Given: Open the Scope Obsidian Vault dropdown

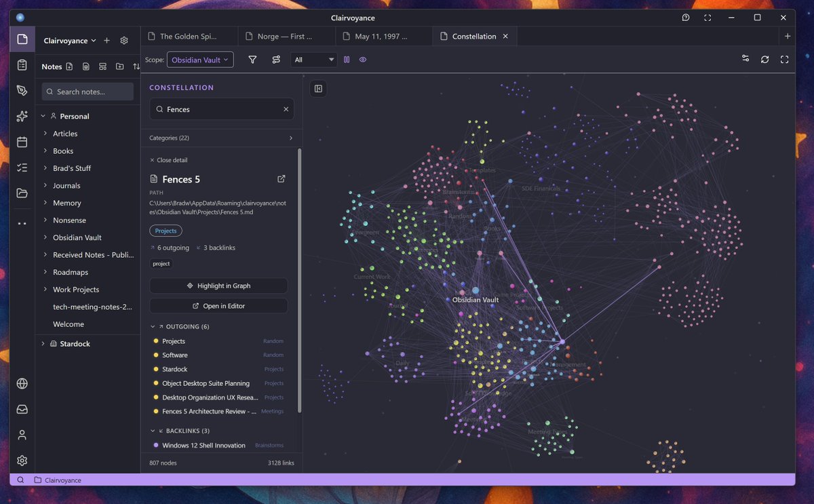Looking at the screenshot, I should click(x=200, y=60).
